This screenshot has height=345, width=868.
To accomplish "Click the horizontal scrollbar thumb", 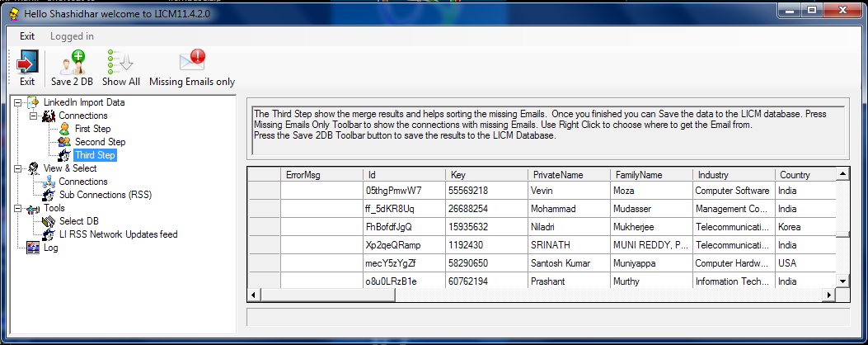I will pos(328,295).
